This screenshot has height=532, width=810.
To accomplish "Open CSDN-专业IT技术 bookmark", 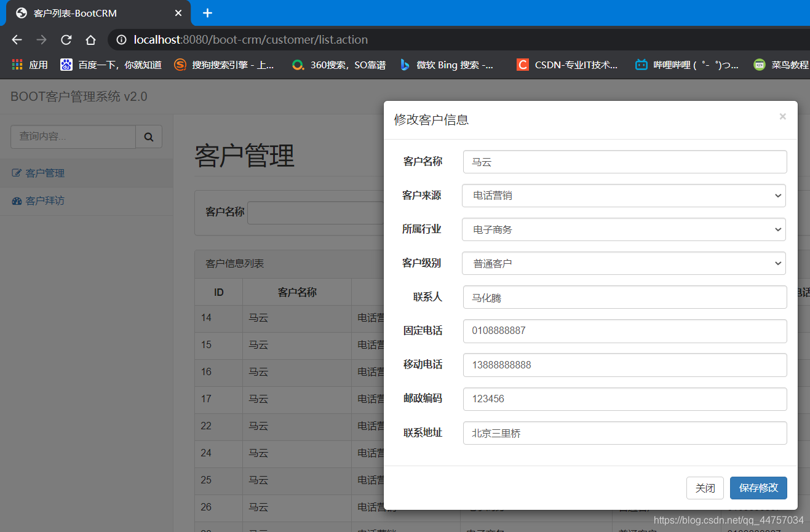I will (x=567, y=65).
